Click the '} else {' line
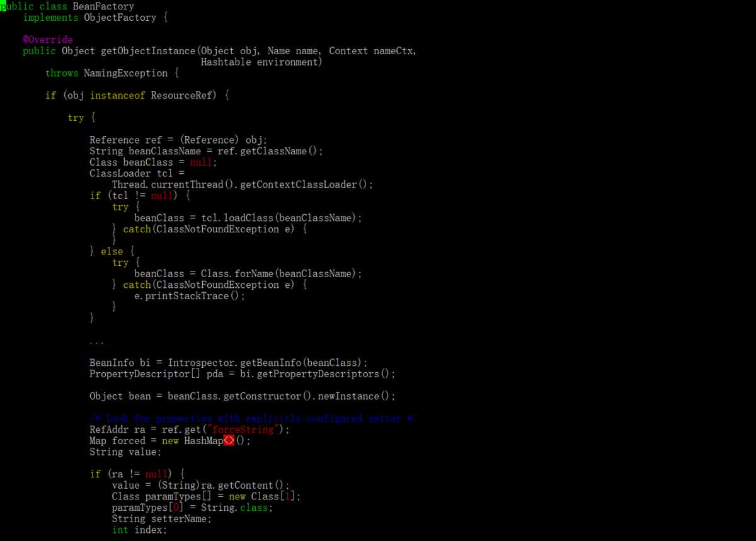The width and height of the screenshot is (756, 541). click(x=112, y=251)
